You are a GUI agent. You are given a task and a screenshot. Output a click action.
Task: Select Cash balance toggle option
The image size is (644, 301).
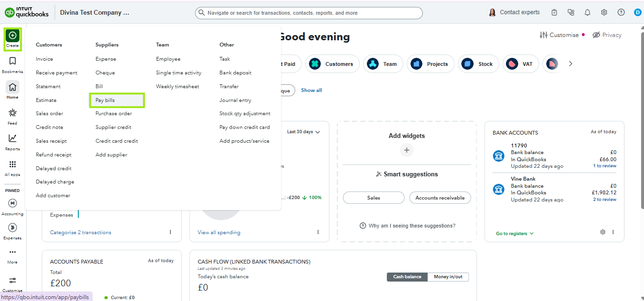coord(407,277)
